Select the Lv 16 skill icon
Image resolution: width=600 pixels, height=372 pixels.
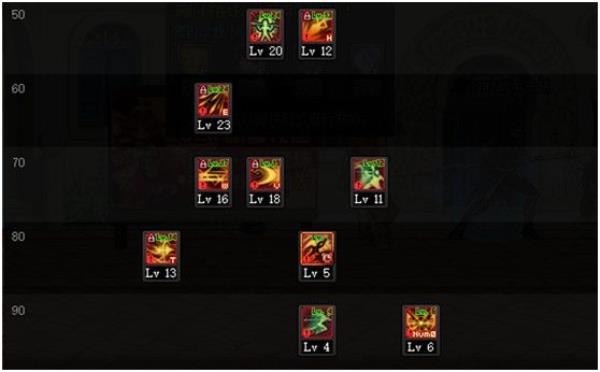[x=213, y=174]
